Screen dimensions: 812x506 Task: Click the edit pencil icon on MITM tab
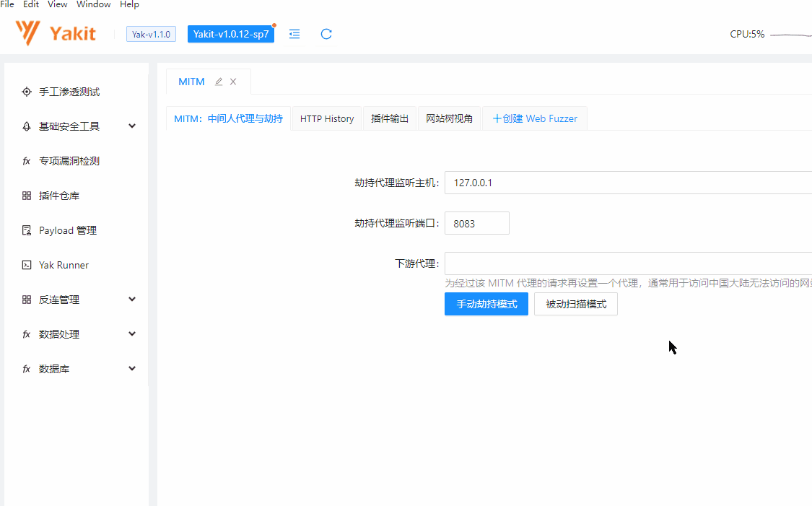219,82
